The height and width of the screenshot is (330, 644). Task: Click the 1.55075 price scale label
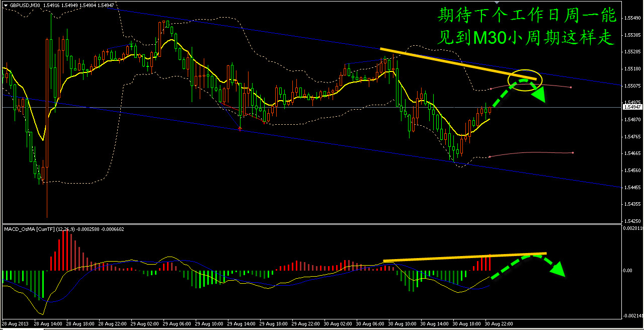coord(632,86)
